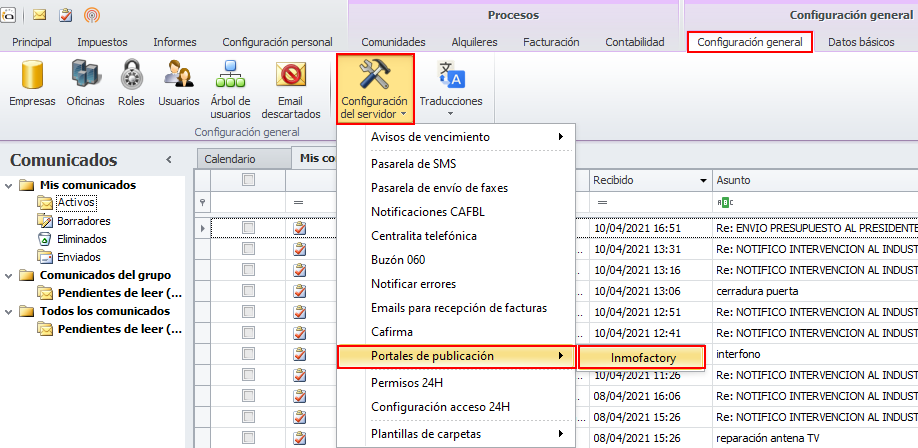Select Buzón 060 menu item
The image size is (918, 448).
398,259
